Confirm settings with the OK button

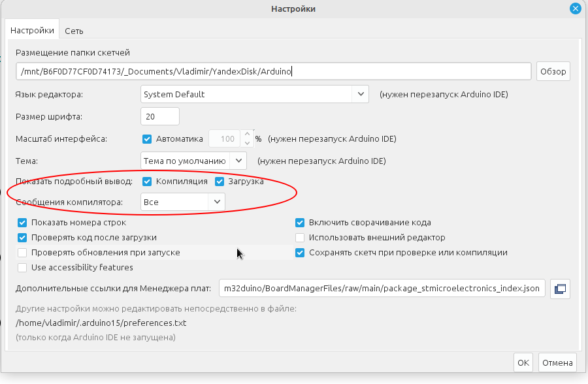[x=523, y=362]
